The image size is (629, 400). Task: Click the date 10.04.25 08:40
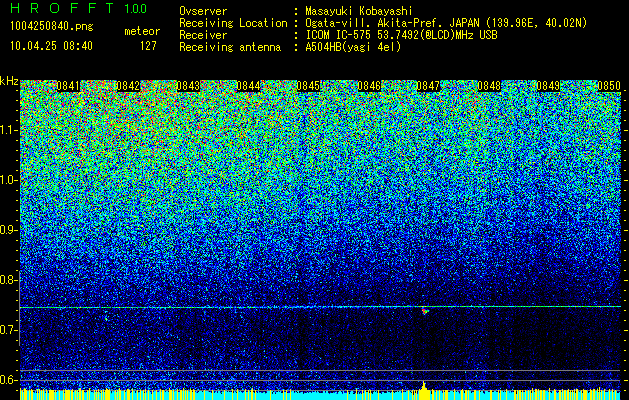51,46
